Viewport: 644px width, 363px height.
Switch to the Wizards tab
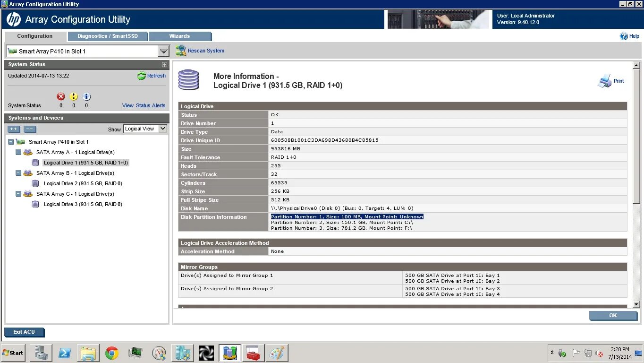point(179,36)
